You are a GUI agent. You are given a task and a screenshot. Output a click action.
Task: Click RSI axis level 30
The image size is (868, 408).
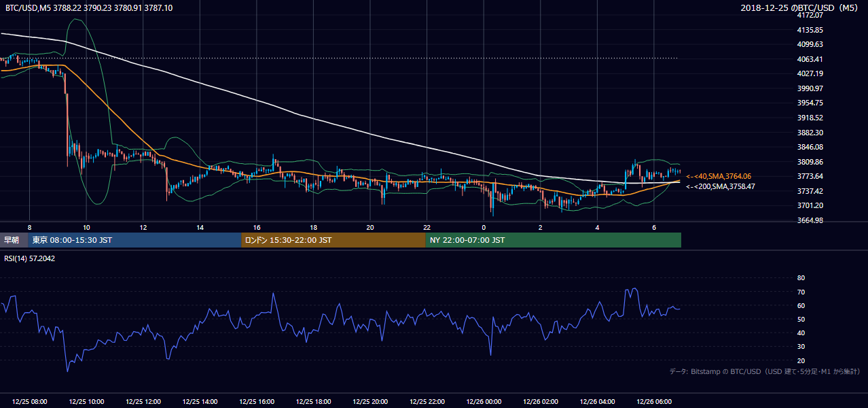point(801,347)
